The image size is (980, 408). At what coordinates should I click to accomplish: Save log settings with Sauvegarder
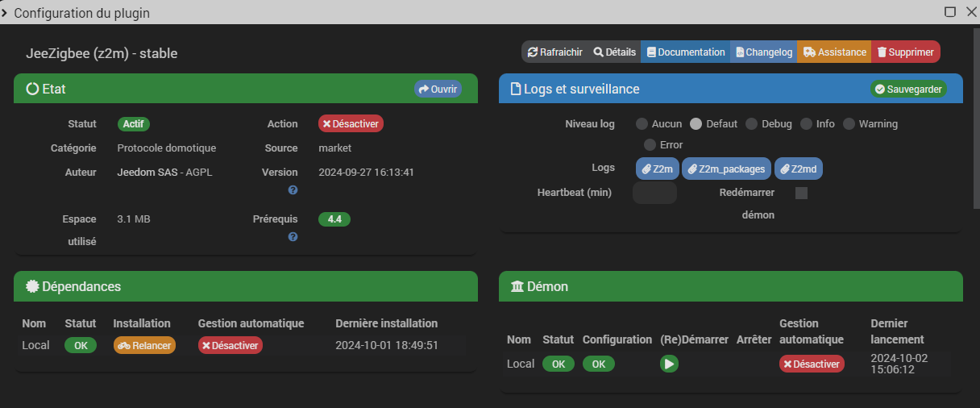pyautogui.click(x=908, y=90)
